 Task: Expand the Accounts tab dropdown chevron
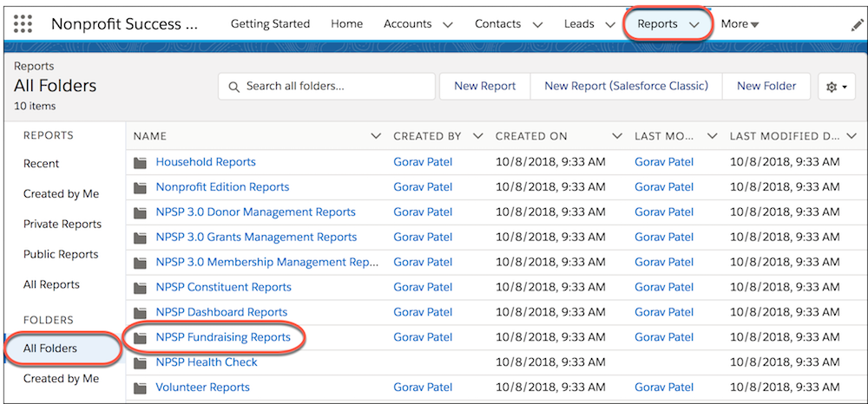click(448, 25)
